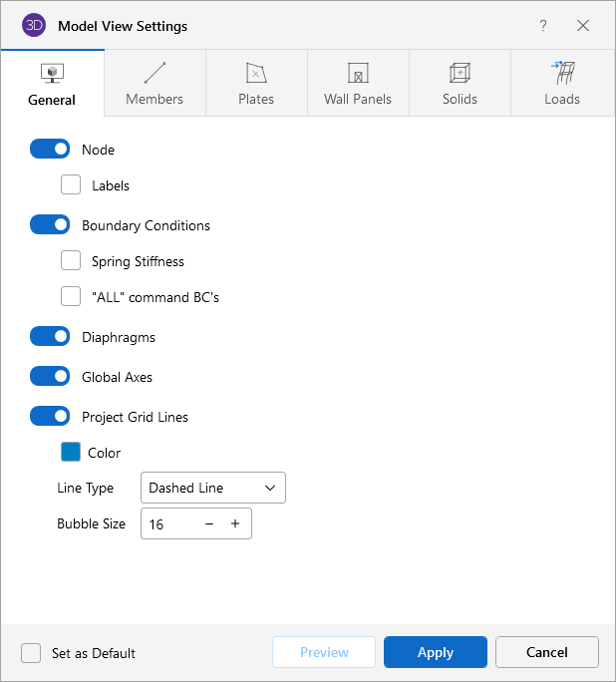This screenshot has height=682, width=616.
Task: Click the "Line Type" label text
Action: pos(85,488)
